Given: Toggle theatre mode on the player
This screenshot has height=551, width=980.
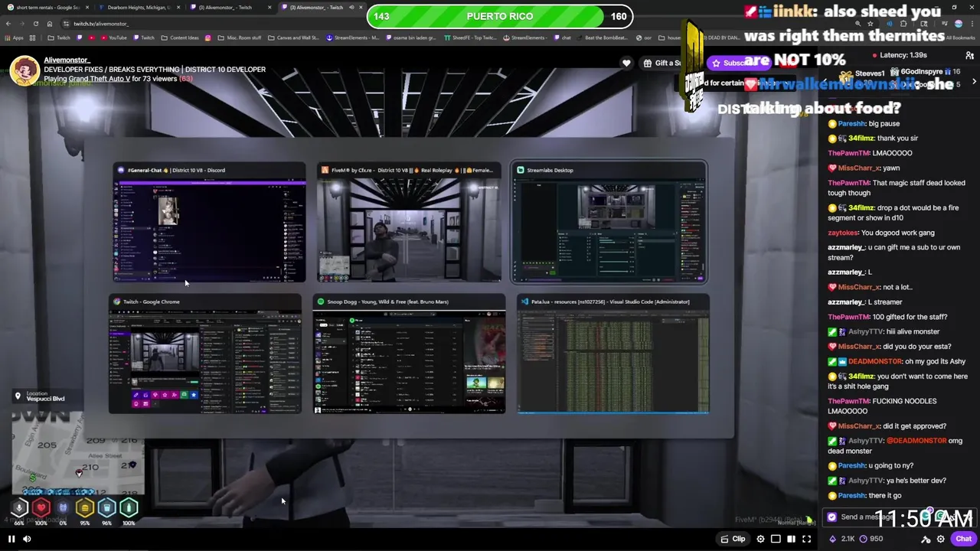Looking at the screenshot, I should click(776, 539).
